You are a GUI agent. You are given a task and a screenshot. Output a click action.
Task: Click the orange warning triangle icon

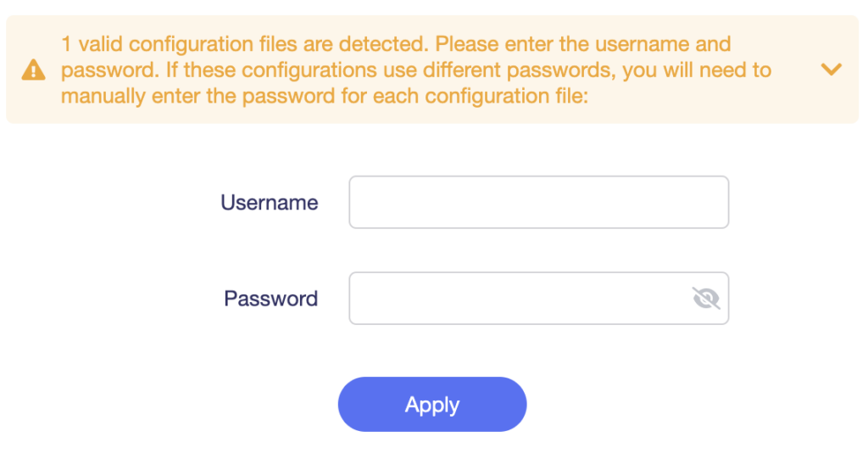point(33,70)
